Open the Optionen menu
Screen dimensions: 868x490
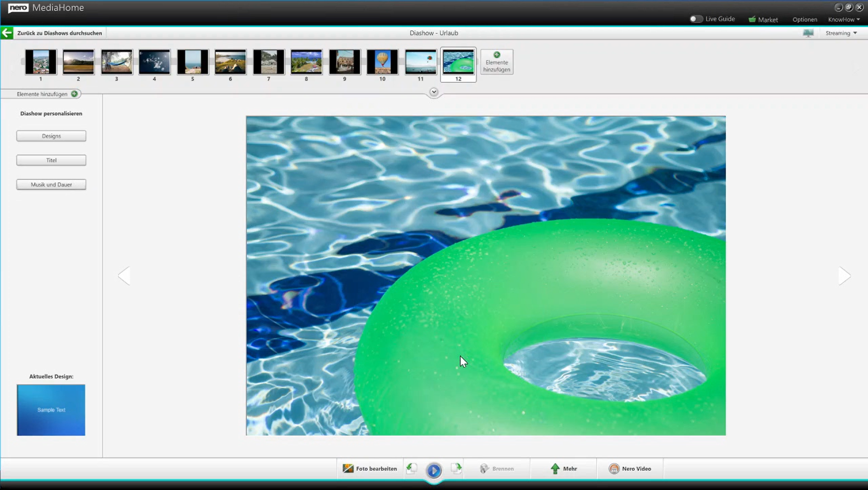pos(805,19)
